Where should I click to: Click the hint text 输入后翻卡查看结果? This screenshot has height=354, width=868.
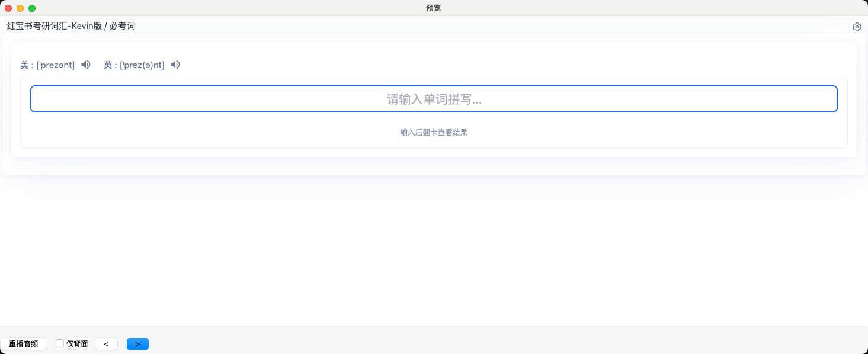[434, 133]
